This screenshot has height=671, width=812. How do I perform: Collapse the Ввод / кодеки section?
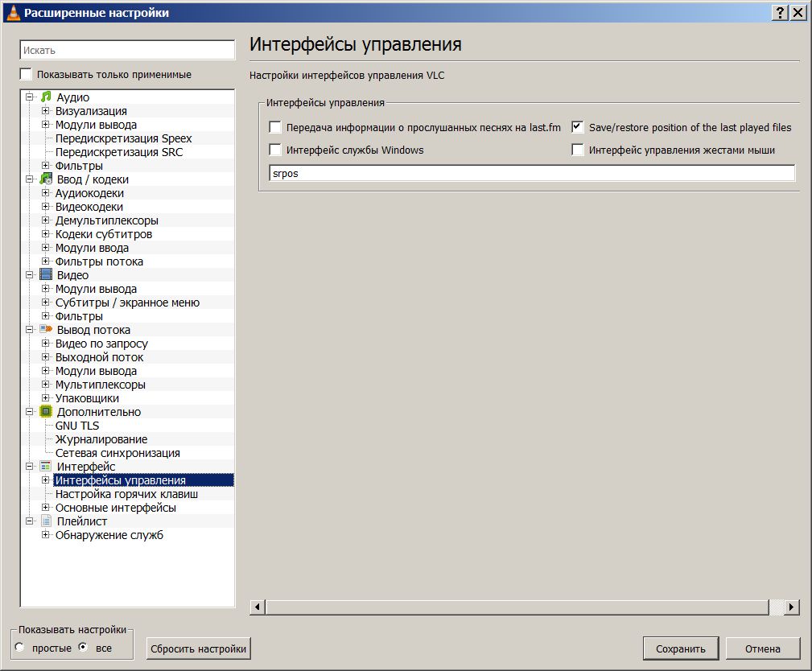click(x=30, y=179)
